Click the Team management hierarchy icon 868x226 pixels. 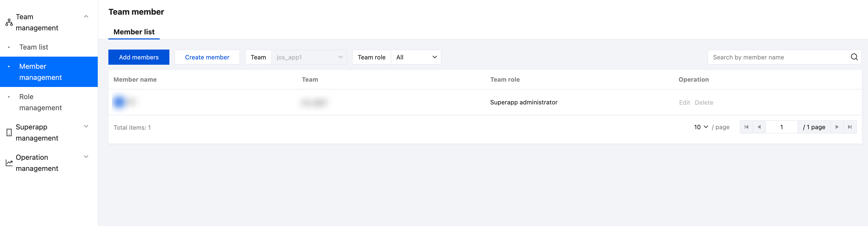pyautogui.click(x=9, y=22)
